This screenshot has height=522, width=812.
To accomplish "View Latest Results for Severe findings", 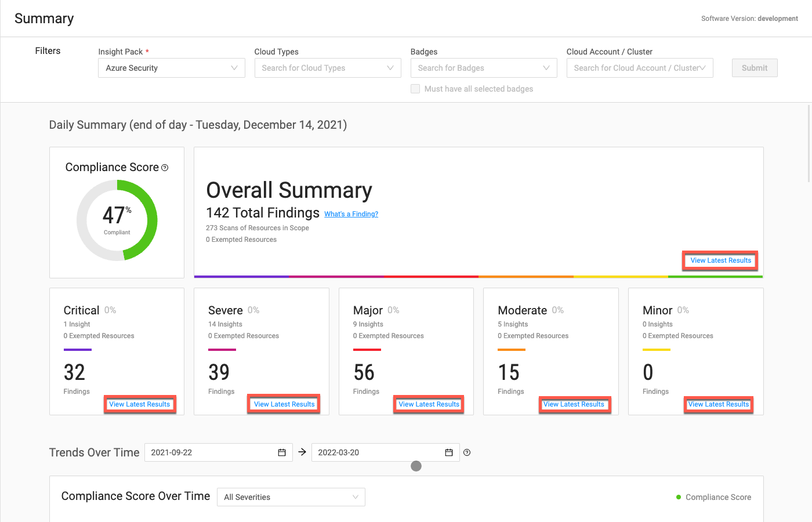I will click(x=284, y=404).
